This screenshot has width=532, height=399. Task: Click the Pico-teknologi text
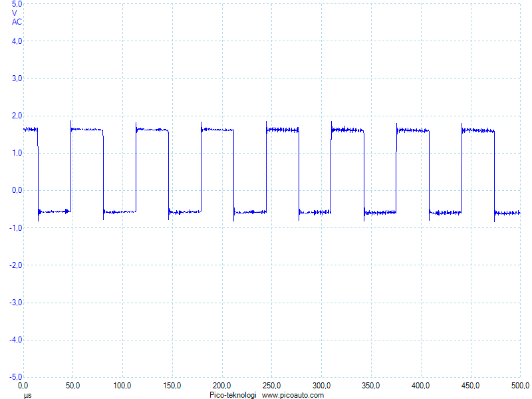click(233, 395)
